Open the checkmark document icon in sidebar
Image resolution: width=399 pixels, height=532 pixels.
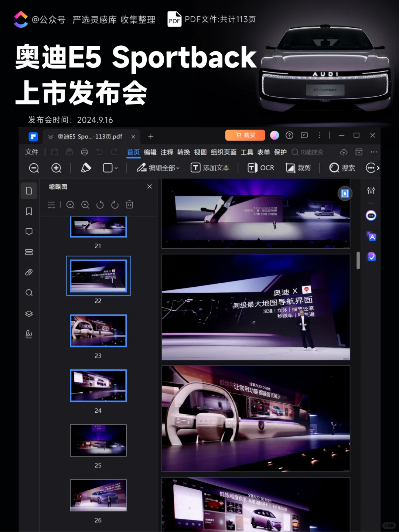(x=371, y=256)
